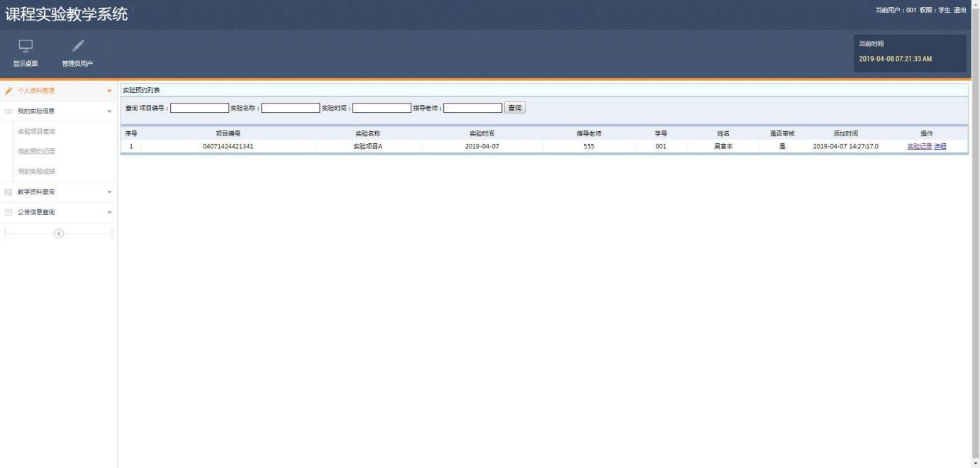Click the 项目编号 column header
This screenshot has height=468, width=980.
pyautogui.click(x=228, y=133)
